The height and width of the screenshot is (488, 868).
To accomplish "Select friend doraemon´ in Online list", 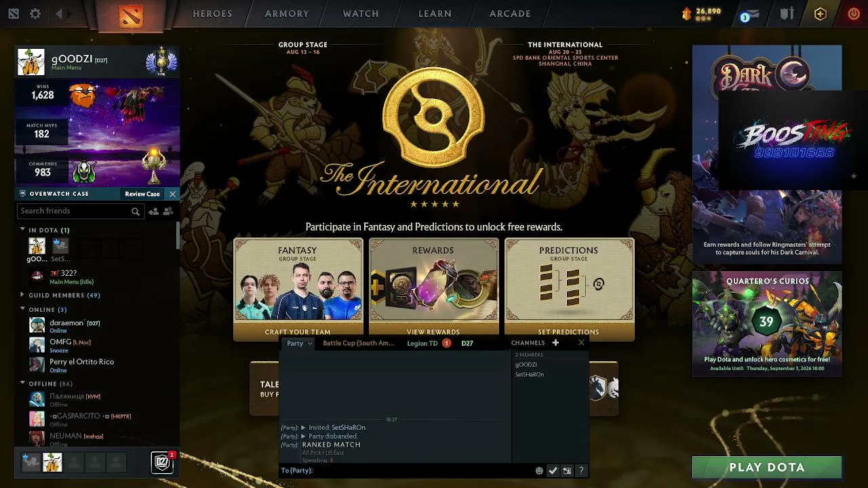I will (102, 325).
